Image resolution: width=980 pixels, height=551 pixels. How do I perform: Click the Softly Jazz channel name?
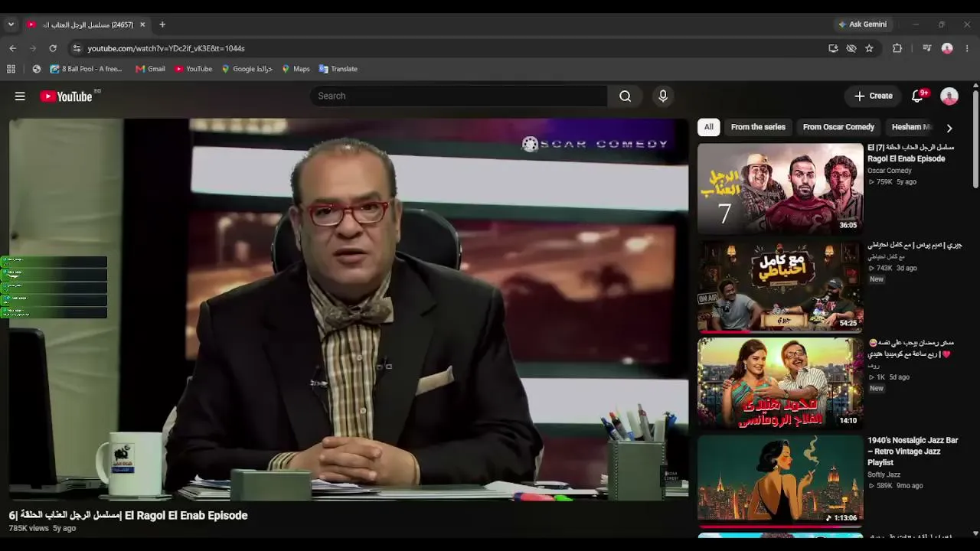(x=884, y=474)
